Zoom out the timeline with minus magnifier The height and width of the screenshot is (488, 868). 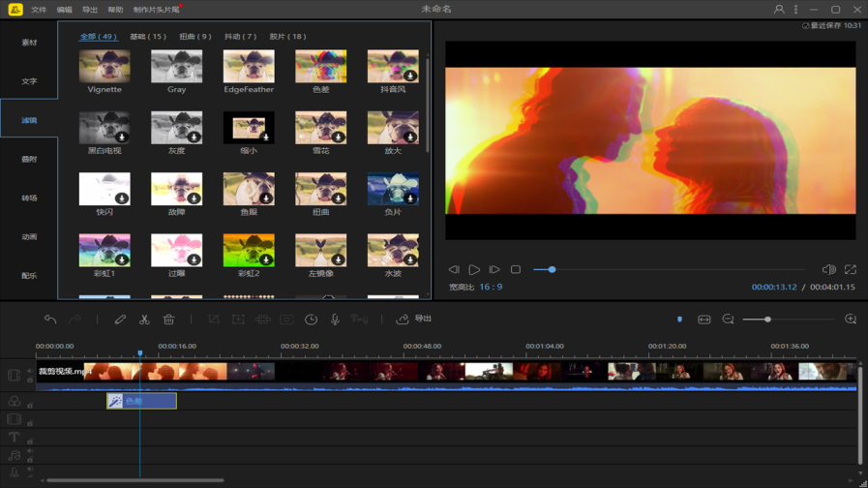coord(728,320)
